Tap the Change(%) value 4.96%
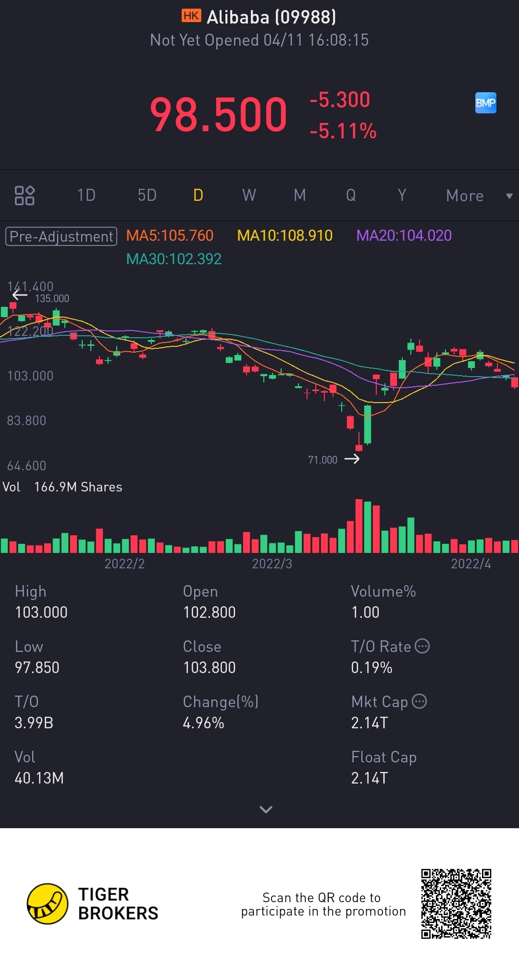 [x=203, y=723]
